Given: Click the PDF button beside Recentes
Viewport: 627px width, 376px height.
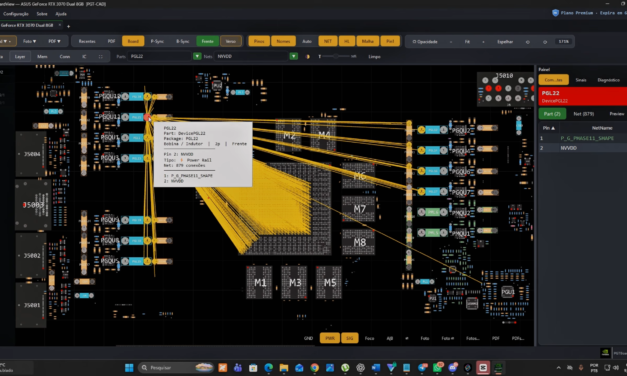Looking at the screenshot, I should point(111,41).
